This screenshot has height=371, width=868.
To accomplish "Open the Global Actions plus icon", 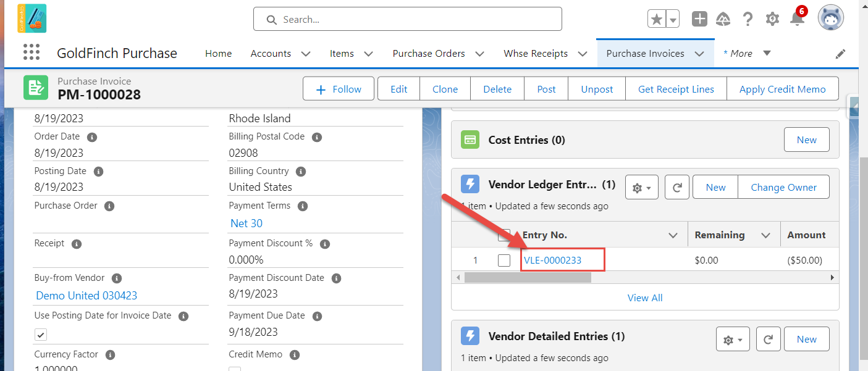I will point(699,19).
